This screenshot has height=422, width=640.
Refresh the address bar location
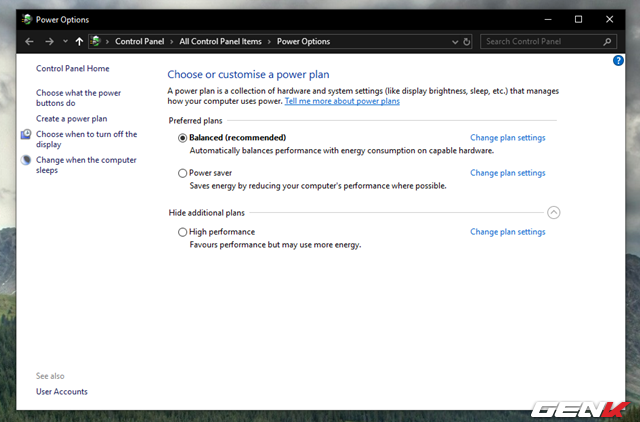pyautogui.click(x=467, y=42)
